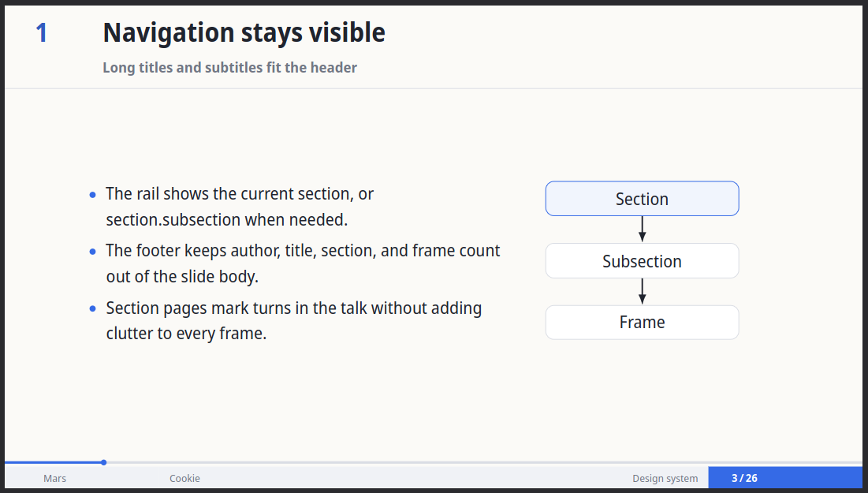Image resolution: width=868 pixels, height=493 pixels.
Task: Click the 'Long titles and subtitles' subtitle
Action: tap(229, 68)
